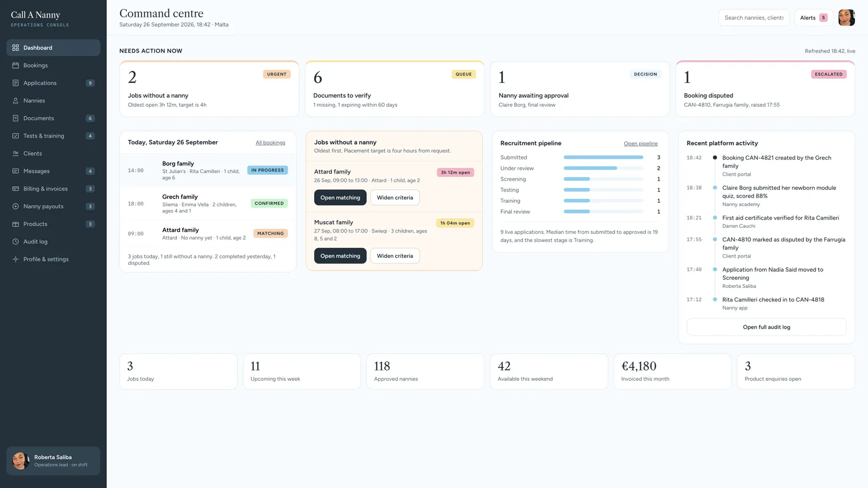868x488 pixels.
Task: Open Audit log from sidebar
Action: 53,242
